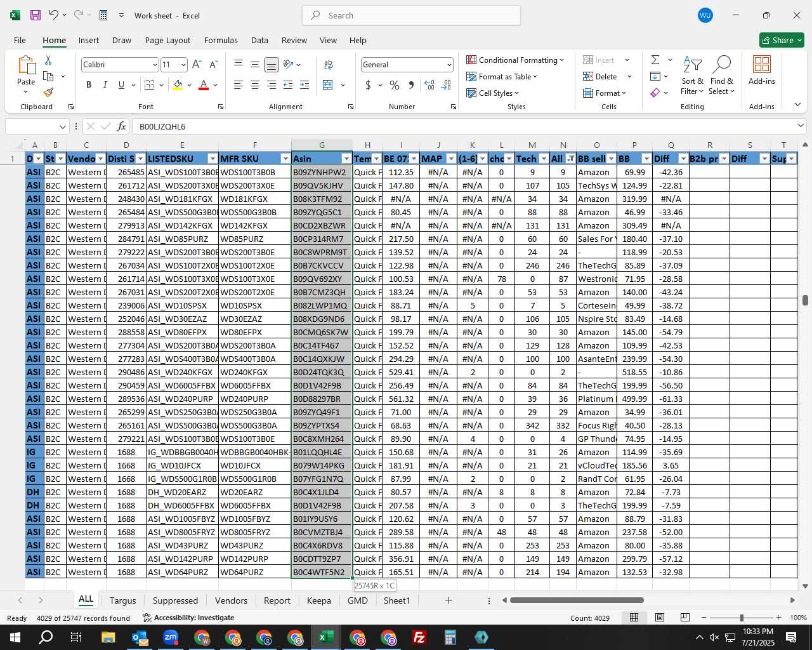Decrease font size with smaller A icon

213,64
